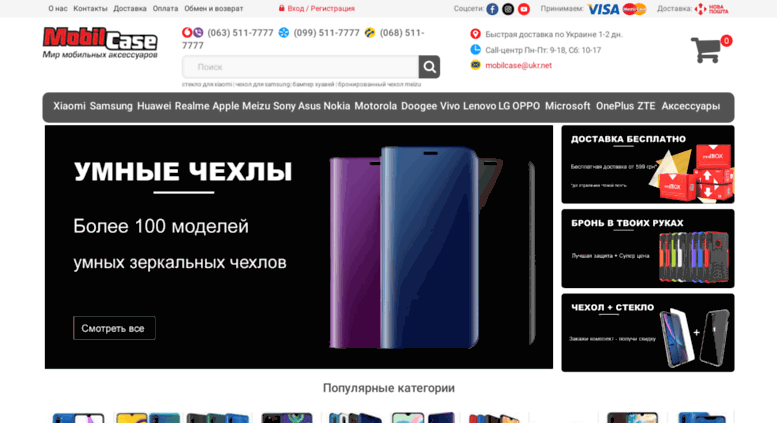Open the mobilcase@ukr.net email link
Viewport: 777px width, 423px height.
tap(518, 65)
